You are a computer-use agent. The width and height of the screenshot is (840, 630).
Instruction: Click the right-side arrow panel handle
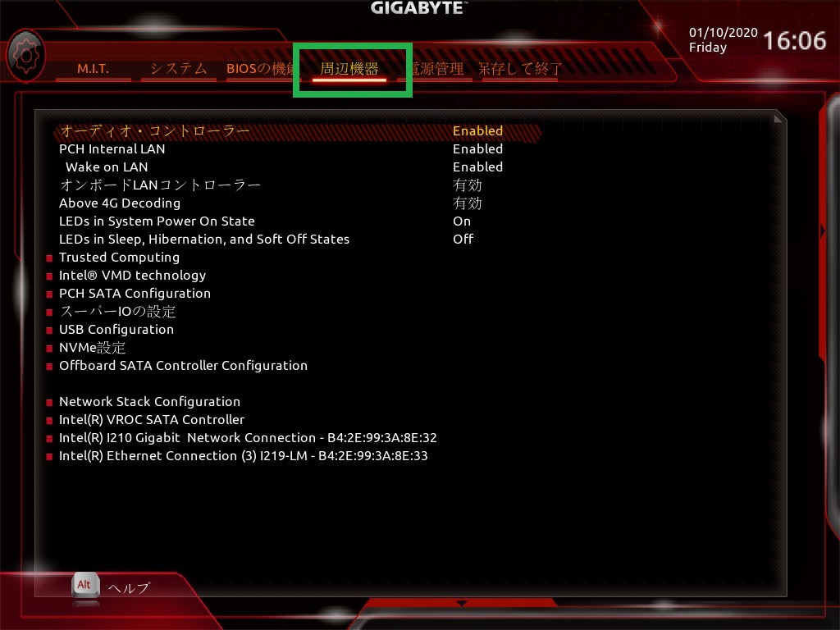pyautogui.click(x=823, y=231)
